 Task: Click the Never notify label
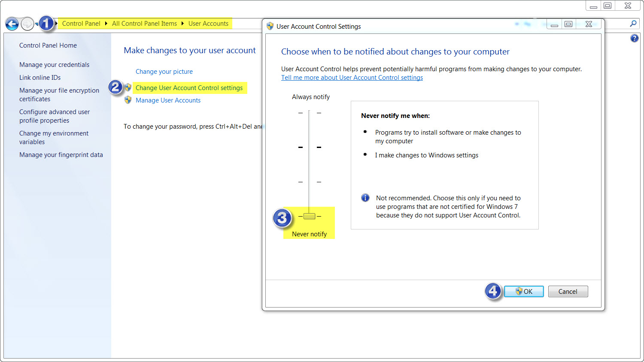click(x=310, y=234)
